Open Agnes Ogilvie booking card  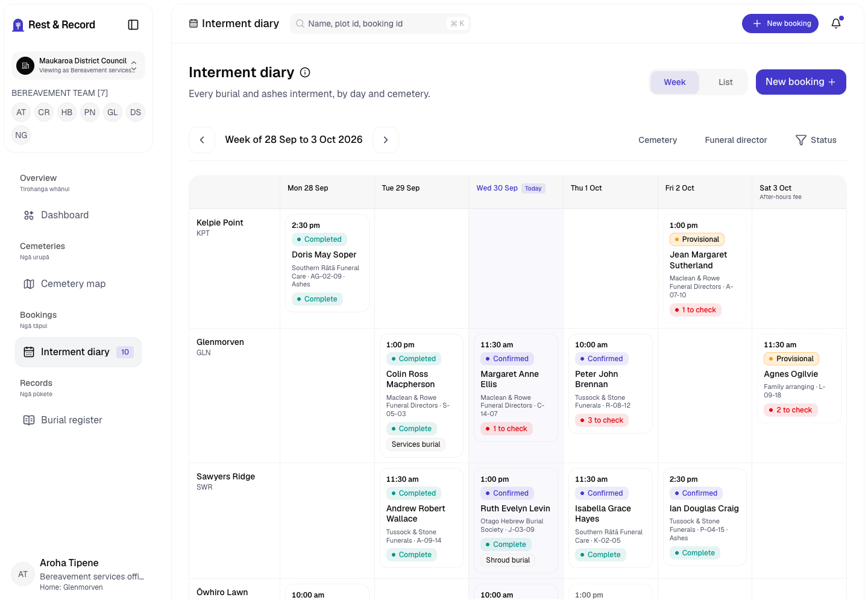(x=799, y=379)
